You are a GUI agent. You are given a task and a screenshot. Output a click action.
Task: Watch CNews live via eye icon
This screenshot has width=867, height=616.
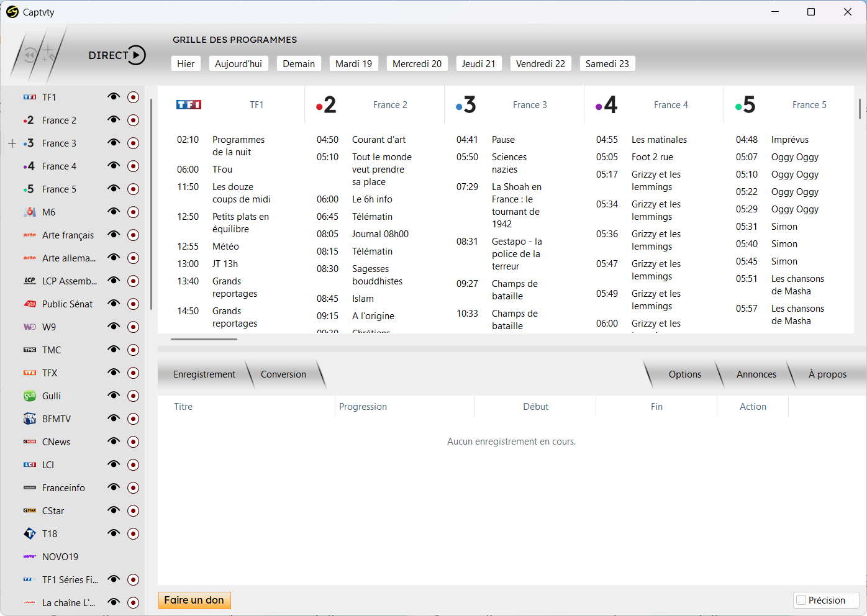(113, 442)
